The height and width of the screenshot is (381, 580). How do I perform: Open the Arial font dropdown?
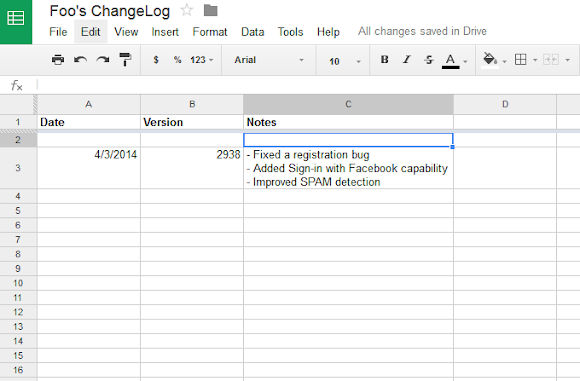[269, 60]
